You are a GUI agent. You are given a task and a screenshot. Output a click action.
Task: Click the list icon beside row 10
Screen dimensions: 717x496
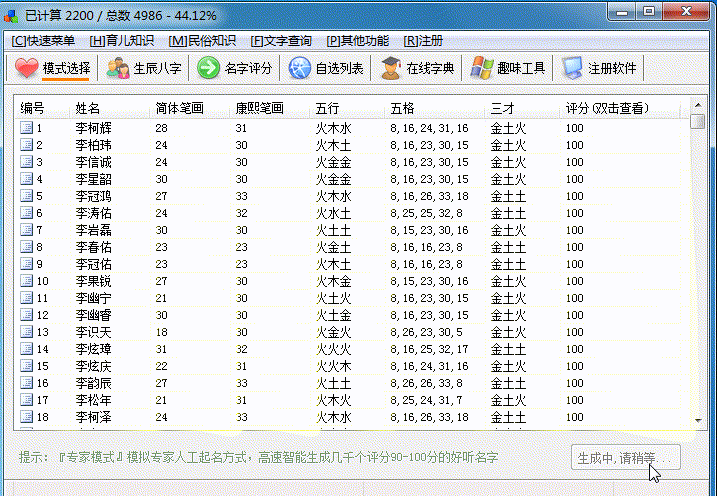click(27, 281)
